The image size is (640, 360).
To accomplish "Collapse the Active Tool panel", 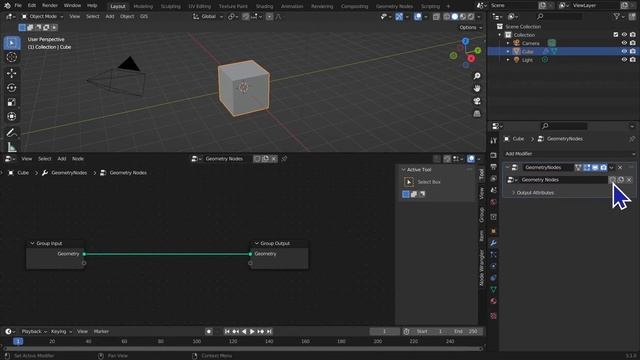I will [403, 170].
